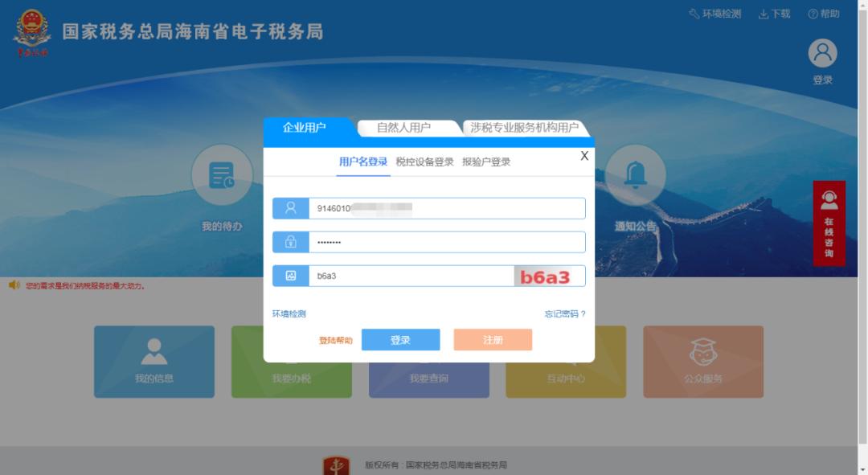The image size is (868, 475).
Task: Click the 国家税务总局海南省电子税务局 title
Action: pyautogui.click(x=193, y=31)
